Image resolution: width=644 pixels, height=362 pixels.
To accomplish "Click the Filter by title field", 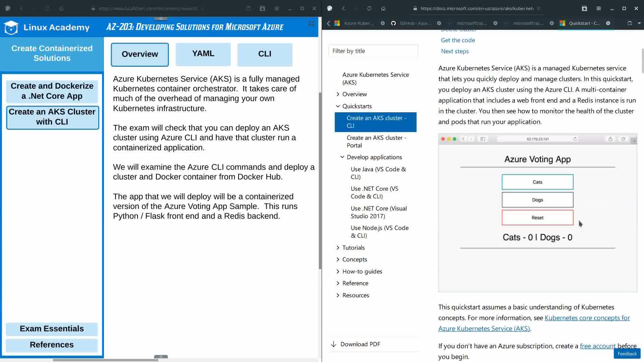I will tap(373, 51).
